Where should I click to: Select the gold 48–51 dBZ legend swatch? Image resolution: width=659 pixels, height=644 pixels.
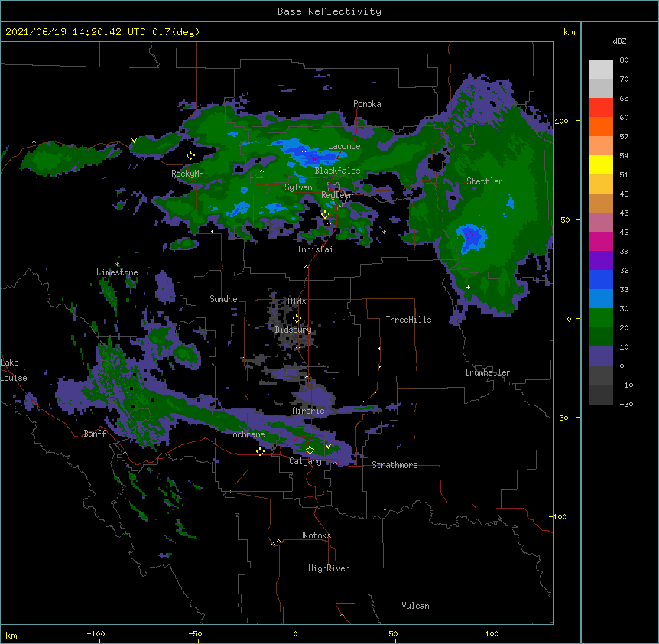coord(601,184)
